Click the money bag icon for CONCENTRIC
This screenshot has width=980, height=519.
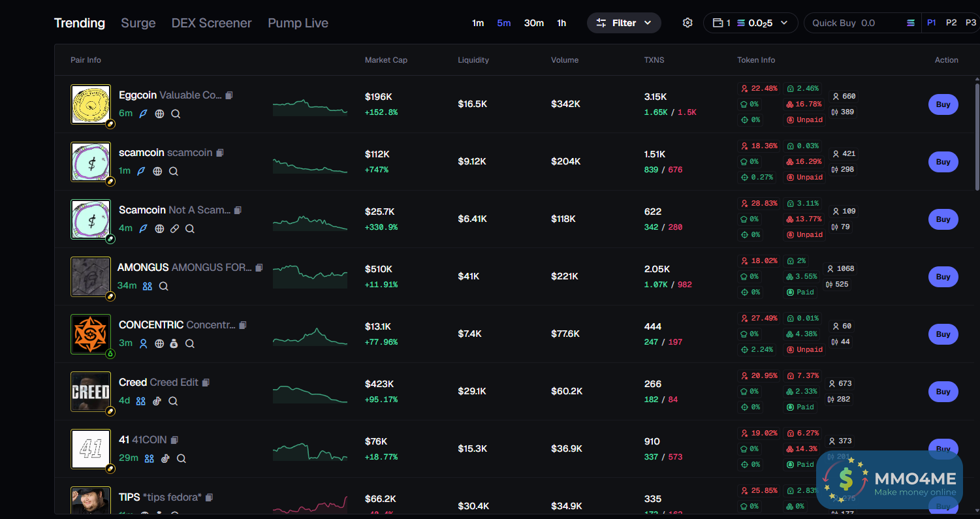[x=174, y=343]
